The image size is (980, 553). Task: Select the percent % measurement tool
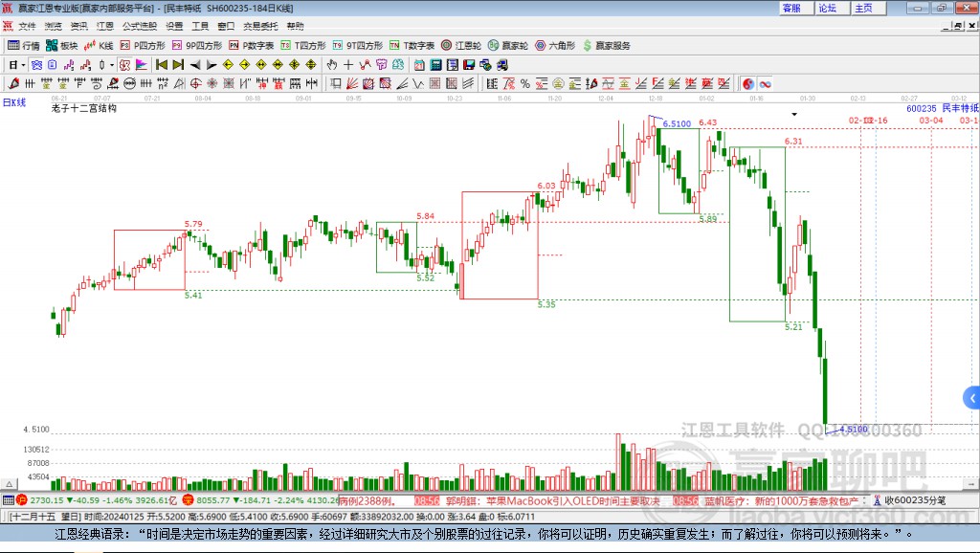coord(525,84)
